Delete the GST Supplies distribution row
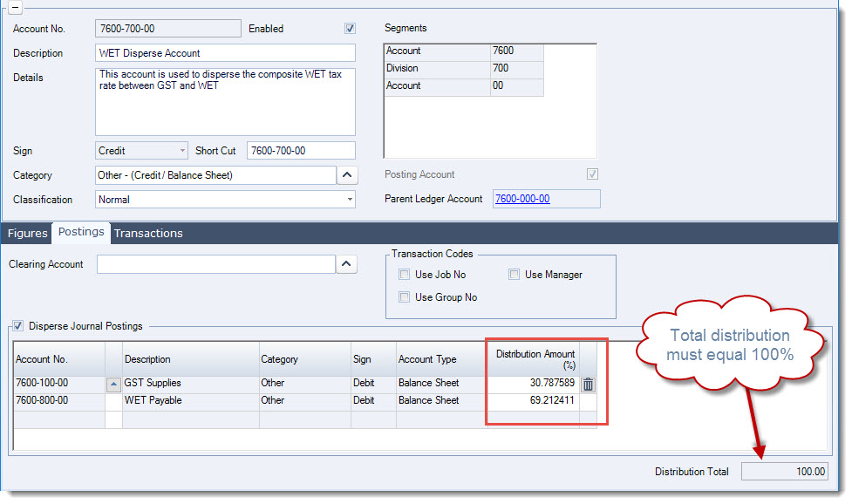 pos(588,385)
